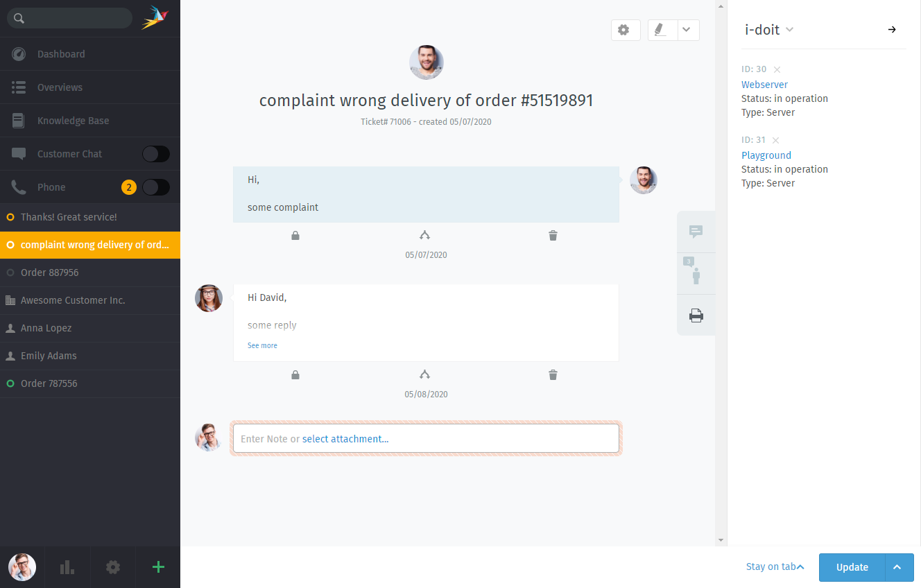The image size is (921, 588).
Task: Expand the highlighter color dropdown arrow
Action: [687, 30]
